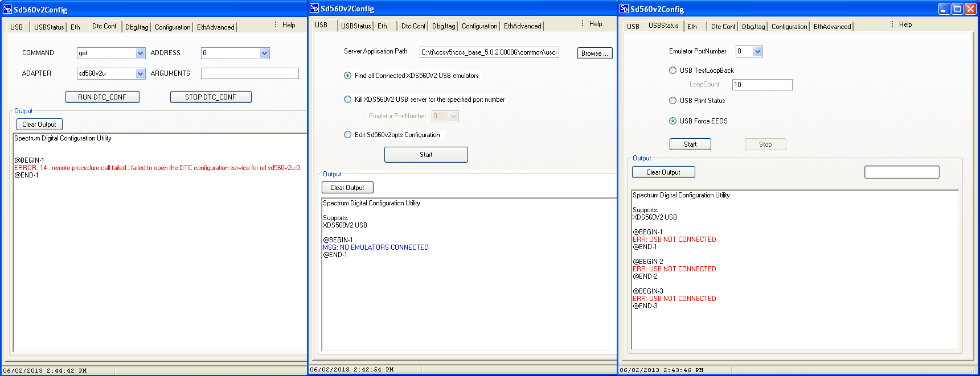Click Start button in middle window
The height and width of the screenshot is (376, 980).
426,155
